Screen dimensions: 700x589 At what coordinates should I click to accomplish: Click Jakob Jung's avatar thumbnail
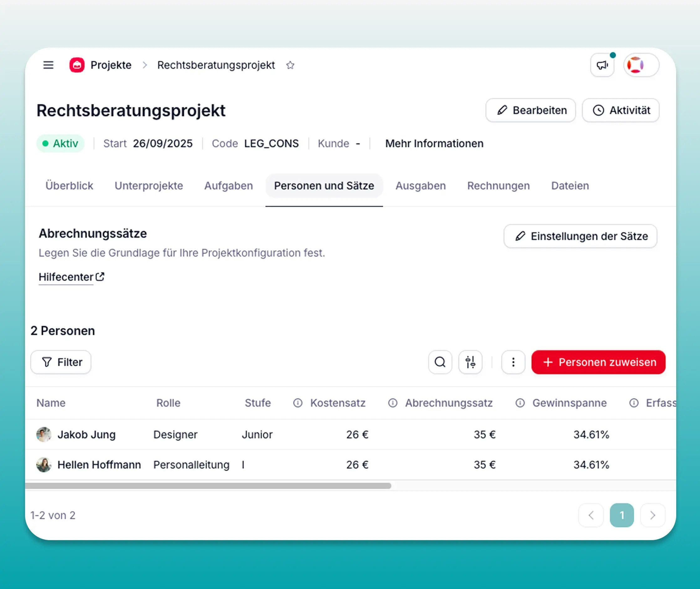(x=44, y=435)
